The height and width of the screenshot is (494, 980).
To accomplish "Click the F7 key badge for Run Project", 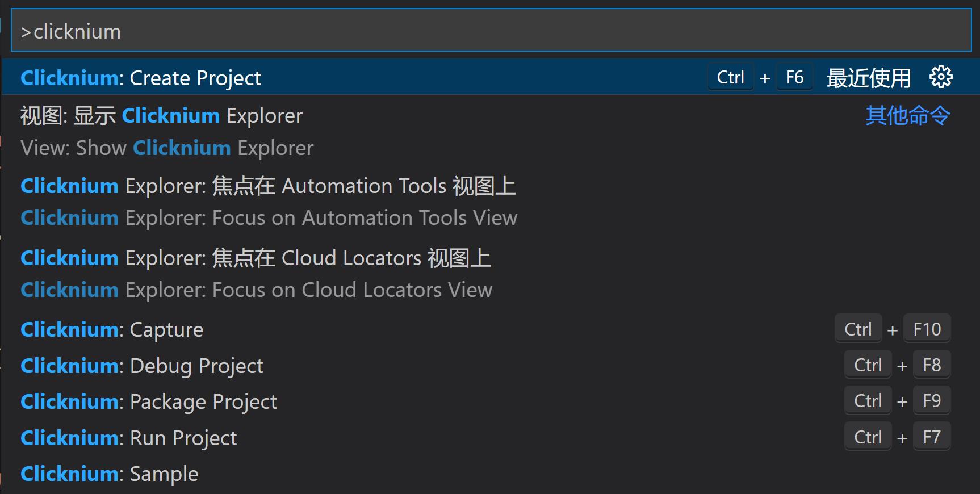I will click(x=932, y=437).
